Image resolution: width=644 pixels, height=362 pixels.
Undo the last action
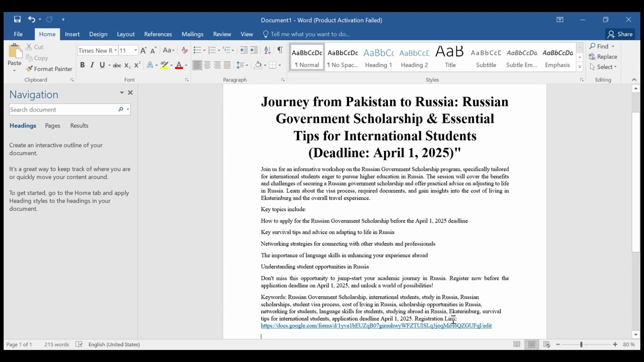32,20
